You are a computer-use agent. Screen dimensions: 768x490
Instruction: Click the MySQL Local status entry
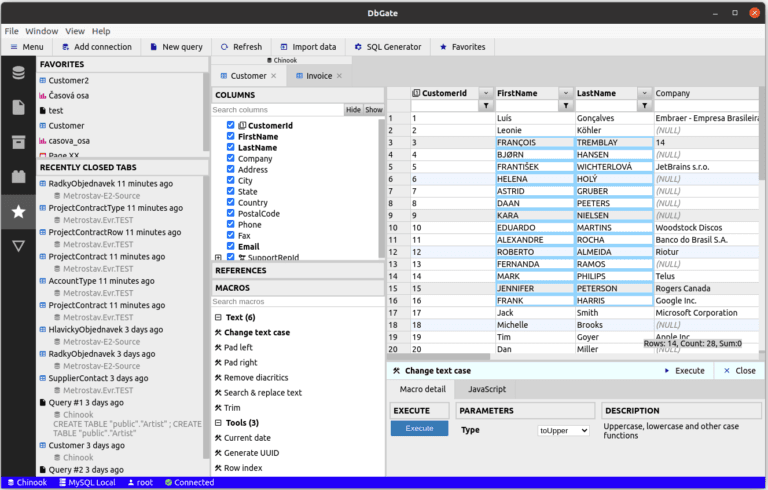(x=87, y=483)
